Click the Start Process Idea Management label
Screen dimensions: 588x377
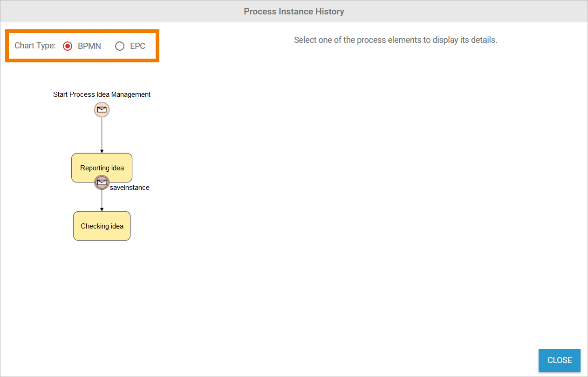coord(102,94)
